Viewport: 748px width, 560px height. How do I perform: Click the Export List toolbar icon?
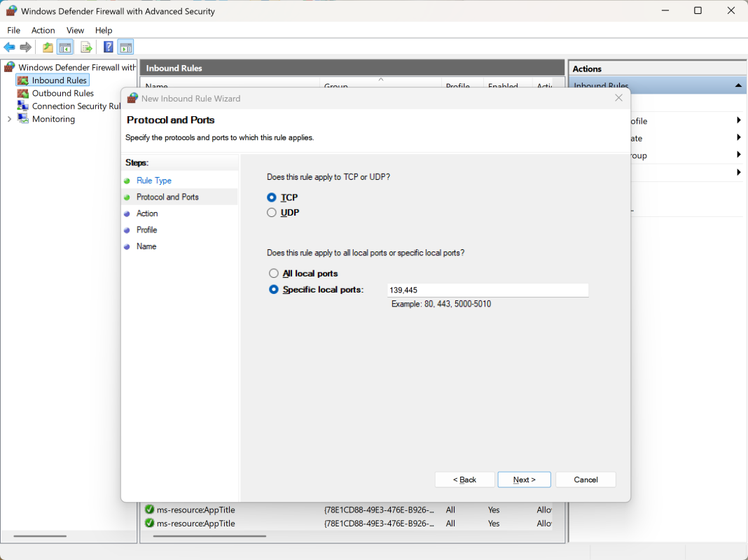coord(86,48)
